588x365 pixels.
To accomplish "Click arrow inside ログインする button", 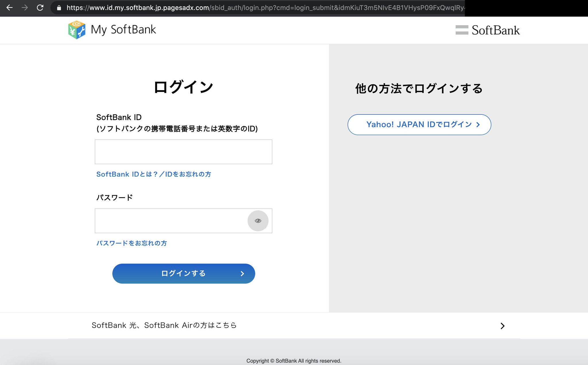I will click(x=242, y=274).
